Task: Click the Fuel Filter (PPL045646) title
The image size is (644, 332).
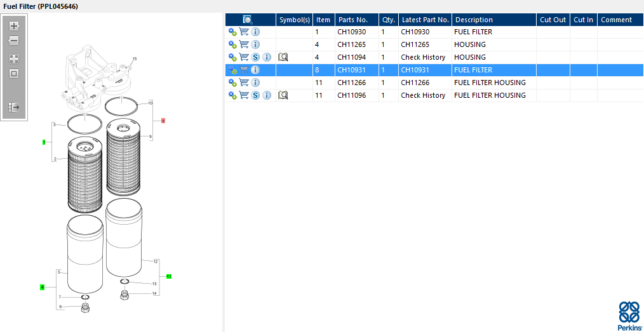Action: click(x=41, y=6)
